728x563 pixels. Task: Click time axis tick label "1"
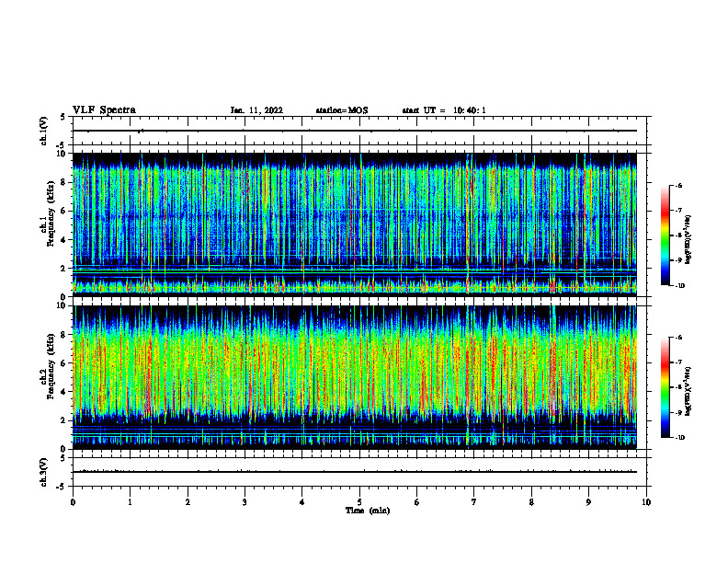click(x=130, y=502)
